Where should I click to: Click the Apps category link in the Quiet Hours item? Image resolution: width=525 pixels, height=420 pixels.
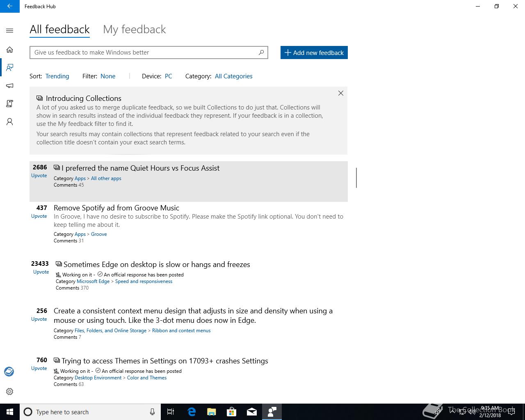tap(80, 178)
